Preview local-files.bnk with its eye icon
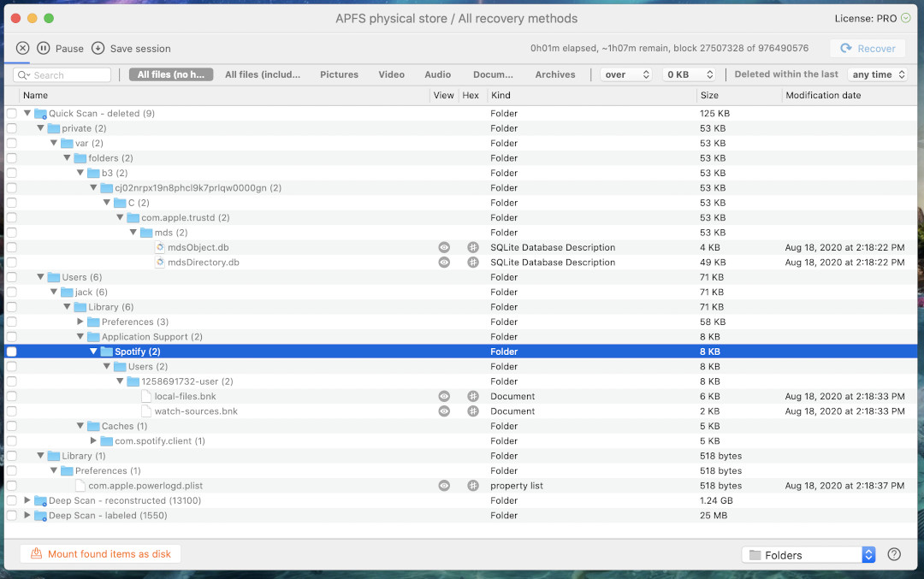The width and height of the screenshot is (924, 579). (444, 397)
